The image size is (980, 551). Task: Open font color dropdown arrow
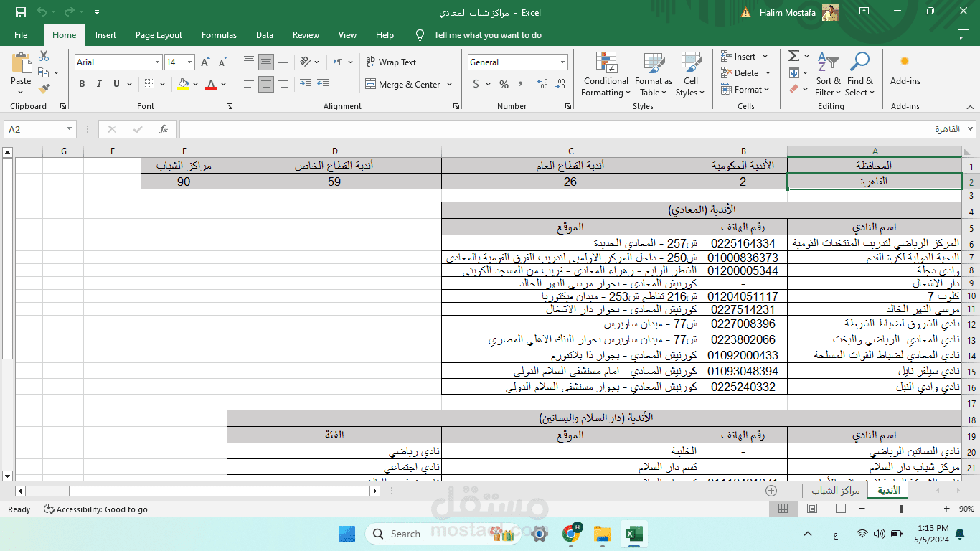[224, 85]
